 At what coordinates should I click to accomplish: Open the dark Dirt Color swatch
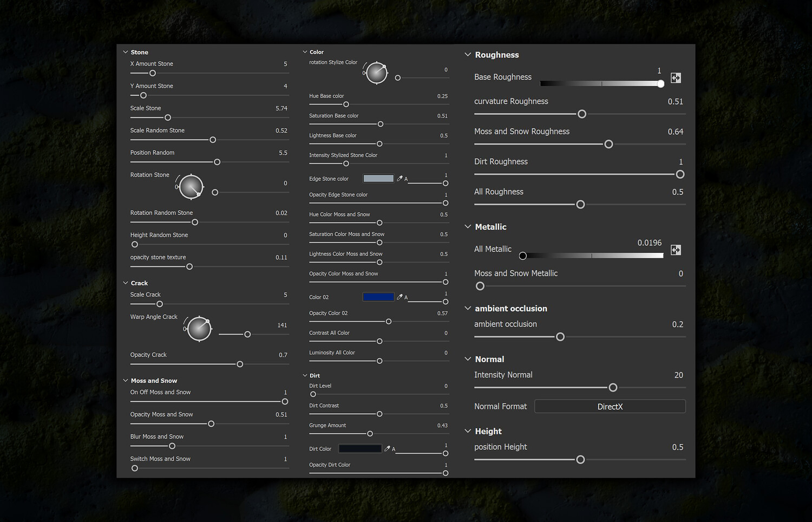pyautogui.click(x=360, y=449)
